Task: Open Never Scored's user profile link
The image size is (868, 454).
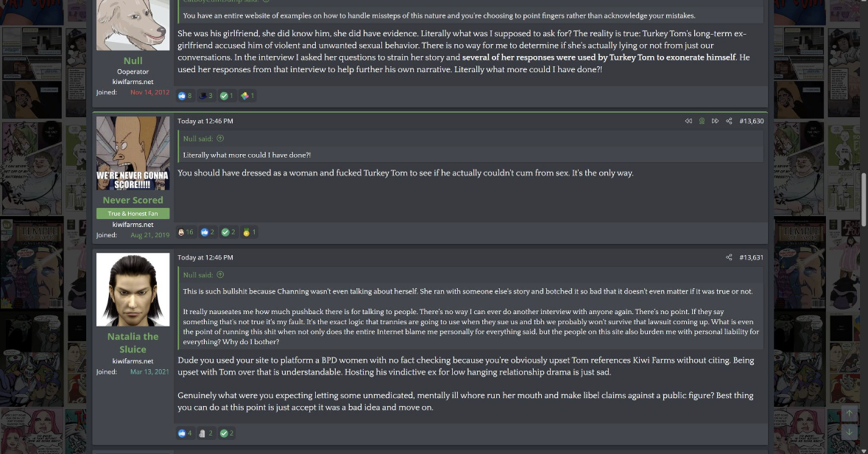Action: (133, 200)
